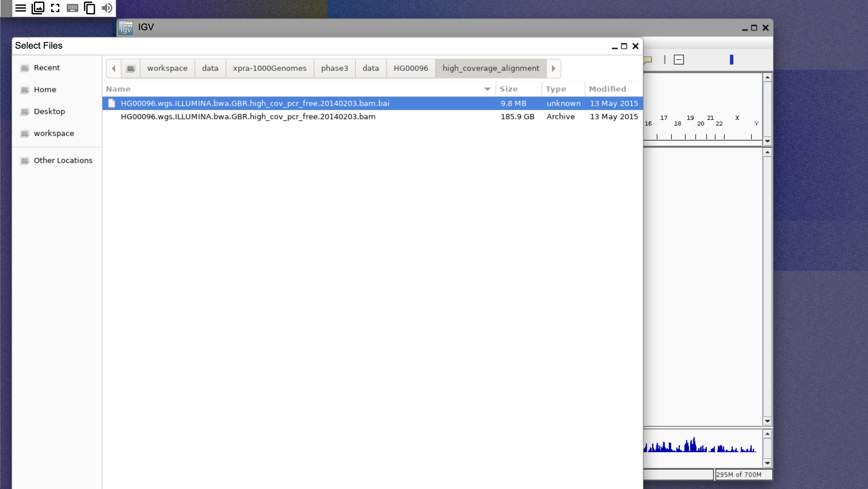Toggle fullscreen with the xpra fullscreen icon

point(55,8)
